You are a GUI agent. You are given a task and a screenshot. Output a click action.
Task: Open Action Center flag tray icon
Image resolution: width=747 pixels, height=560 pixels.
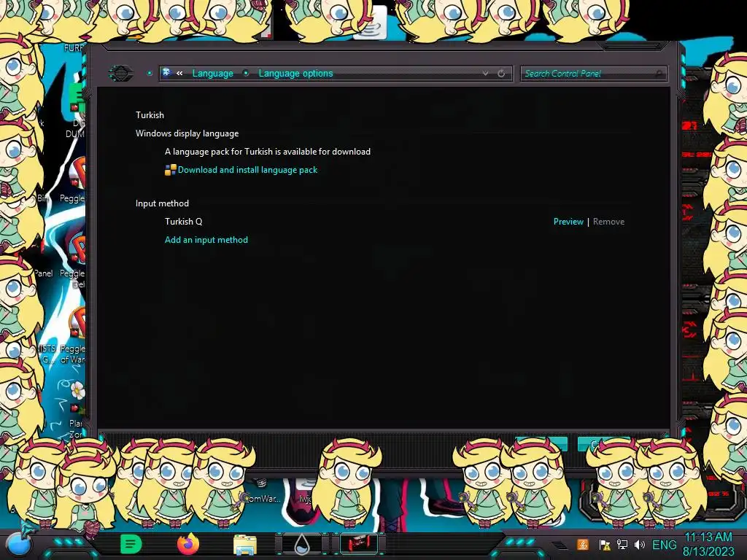click(x=604, y=545)
